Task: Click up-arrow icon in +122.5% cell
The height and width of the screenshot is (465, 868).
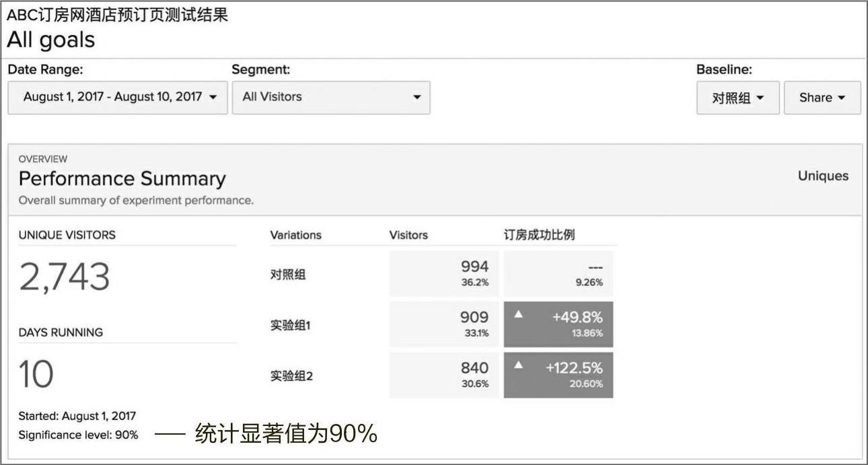Action: [518, 365]
